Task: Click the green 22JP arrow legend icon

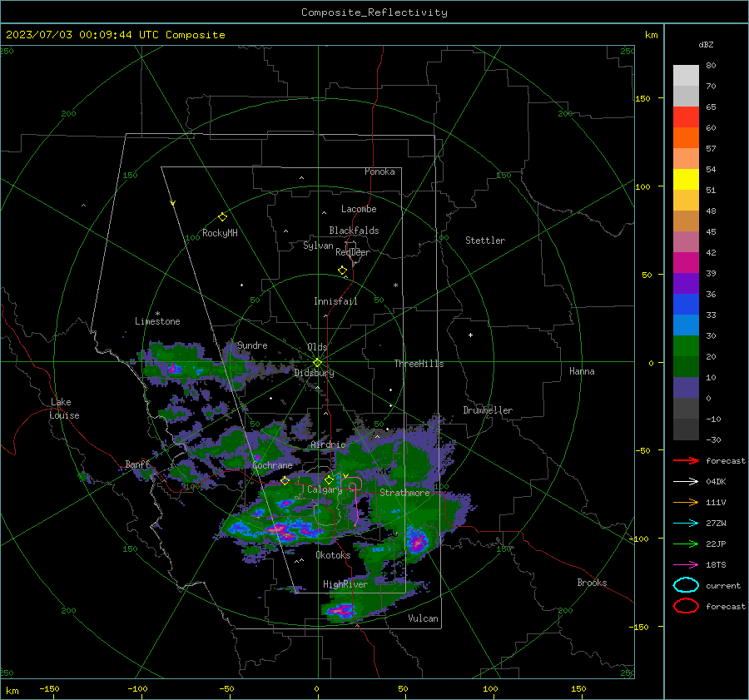Action: pyautogui.click(x=686, y=544)
